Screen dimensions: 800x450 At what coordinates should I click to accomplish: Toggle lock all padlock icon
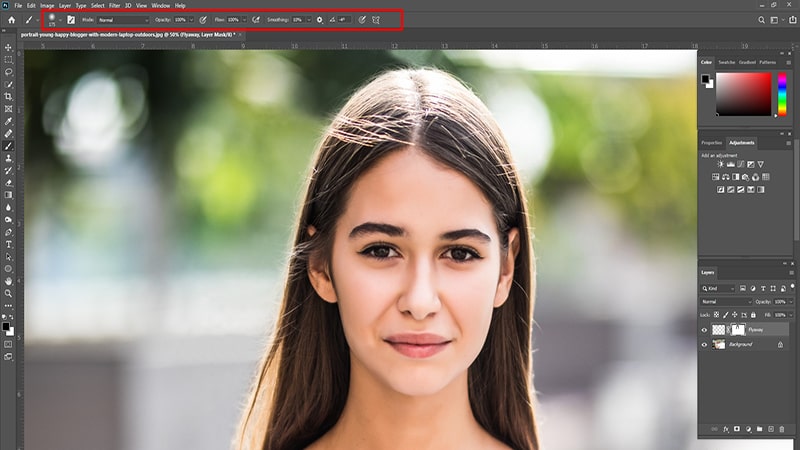[753, 315]
